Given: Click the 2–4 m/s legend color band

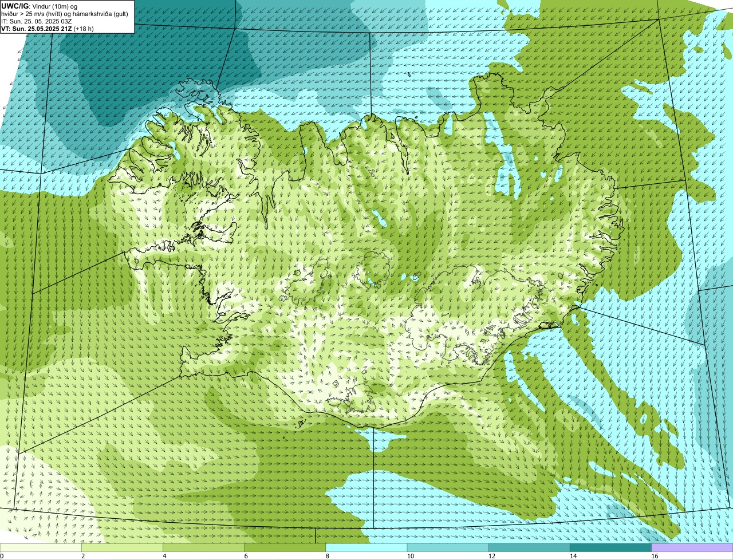Looking at the screenshot, I should (122, 547).
